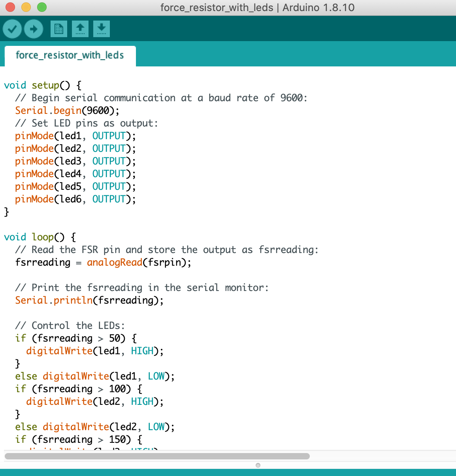Screen dimensions: 456x476
Task: Select the force_resistor_with_leds tab
Action: pos(70,55)
